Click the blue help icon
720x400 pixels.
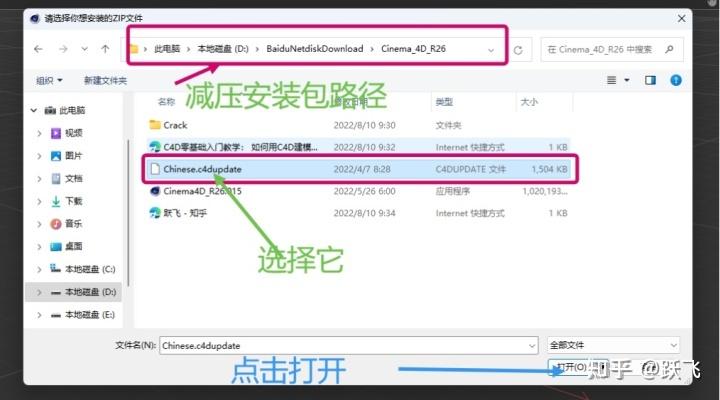pyautogui.click(x=675, y=80)
